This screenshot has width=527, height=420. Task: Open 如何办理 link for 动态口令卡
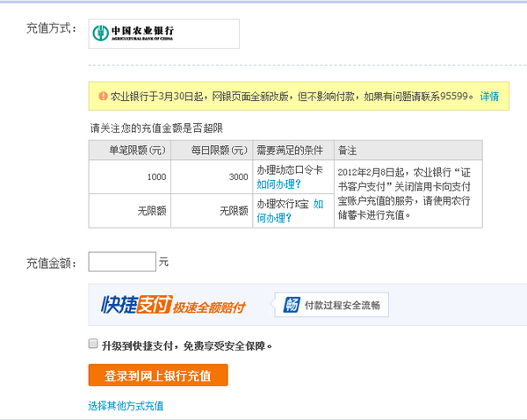[278, 185]
